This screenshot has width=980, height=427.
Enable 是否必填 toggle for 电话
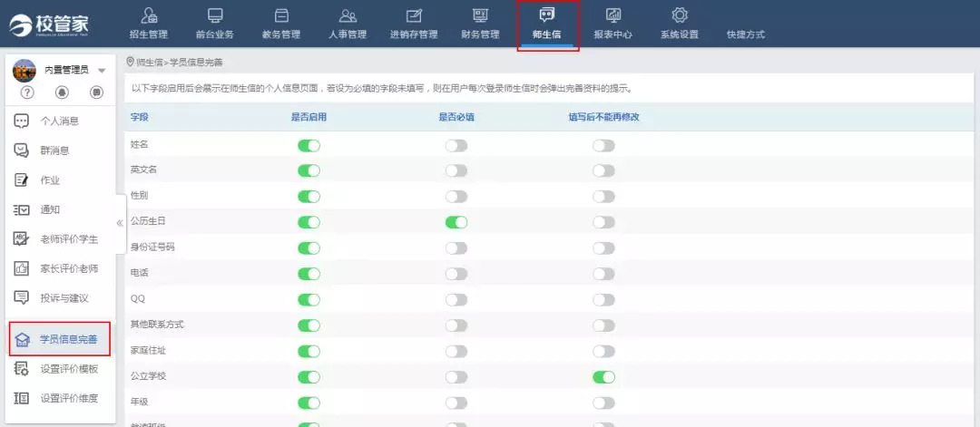pos(456,274)
